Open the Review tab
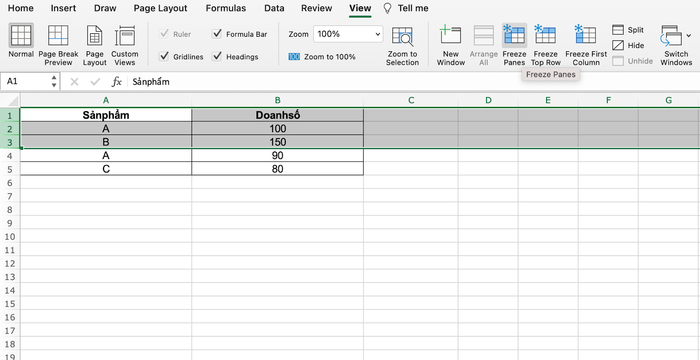 317,8
